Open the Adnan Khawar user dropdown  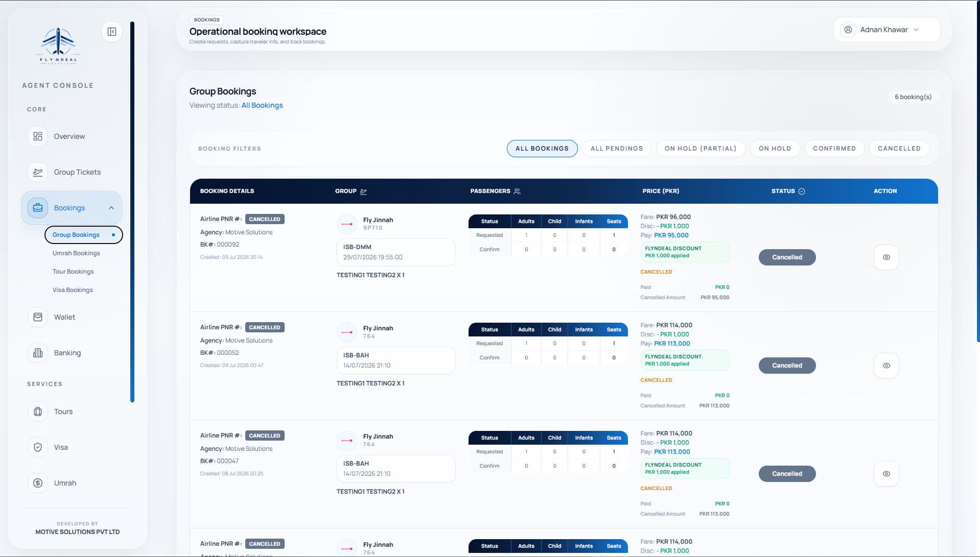tap(886, 30)
